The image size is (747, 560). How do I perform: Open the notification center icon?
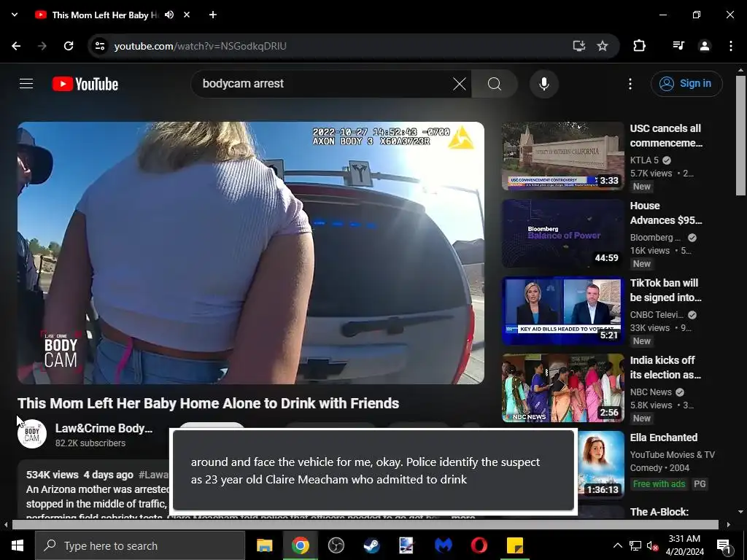pos(724,545)
